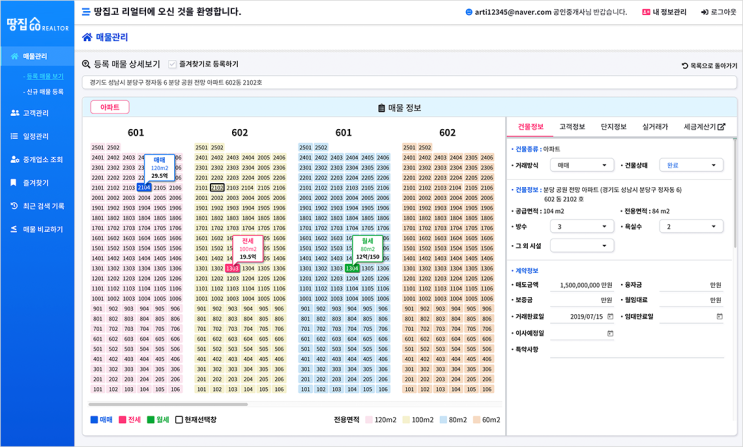Open the external link icon on 세금계산기
This screenshot has width=743, height=447.
pyautogui.click(x=722, y=127)
